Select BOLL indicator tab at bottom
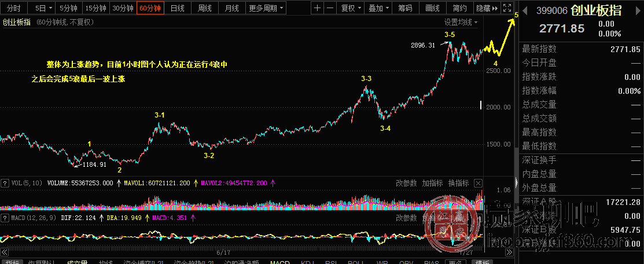644x264 pixels. click(356, 262)
